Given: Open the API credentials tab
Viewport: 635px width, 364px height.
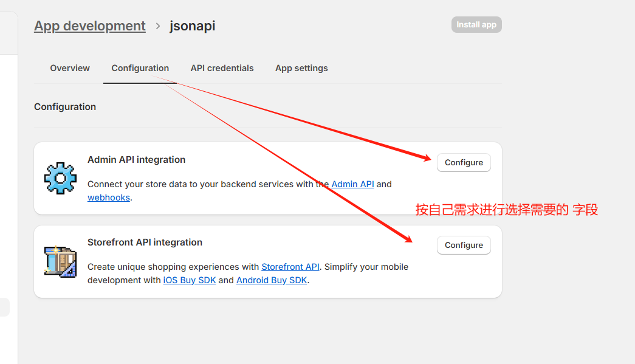Looking at the screenshot, I should [x=222, y=68].
